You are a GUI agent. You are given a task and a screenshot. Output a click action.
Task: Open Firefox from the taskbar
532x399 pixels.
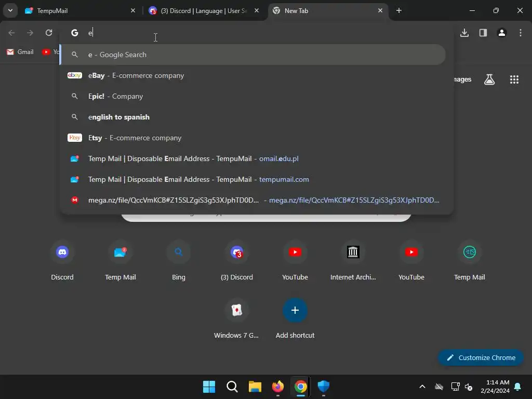click(278, 387)
